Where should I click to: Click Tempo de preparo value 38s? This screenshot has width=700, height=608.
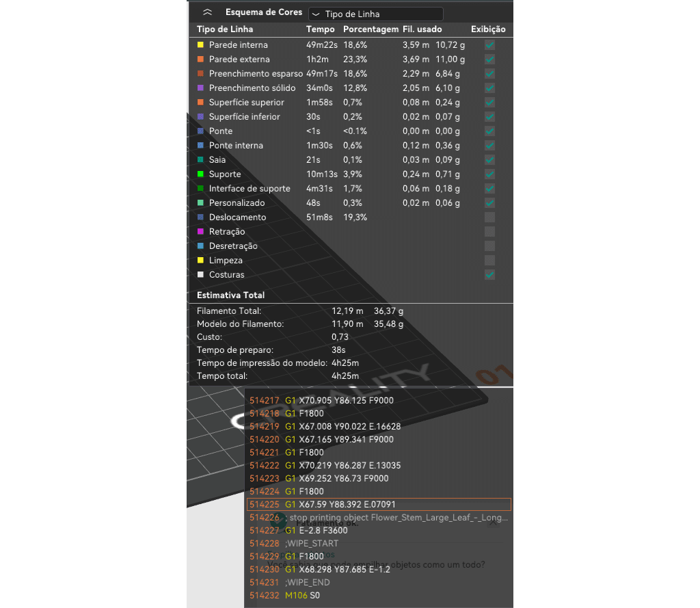pos(338,349)
